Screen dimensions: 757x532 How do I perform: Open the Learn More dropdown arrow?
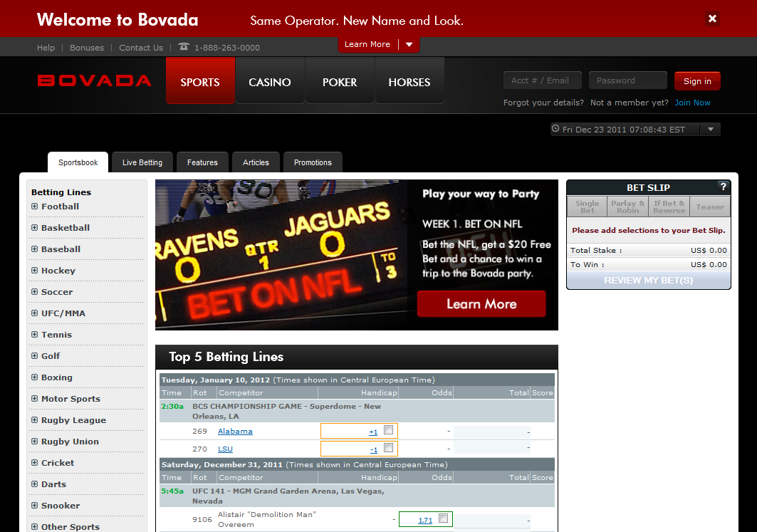[x=409, y=44]
